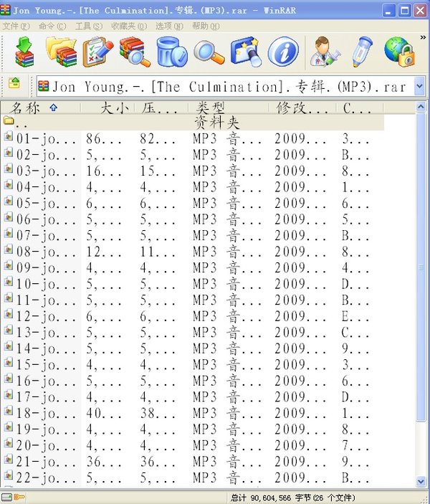Open the 选项(N) menu
The width and height of the screenshot is (430, 504).
169,26
